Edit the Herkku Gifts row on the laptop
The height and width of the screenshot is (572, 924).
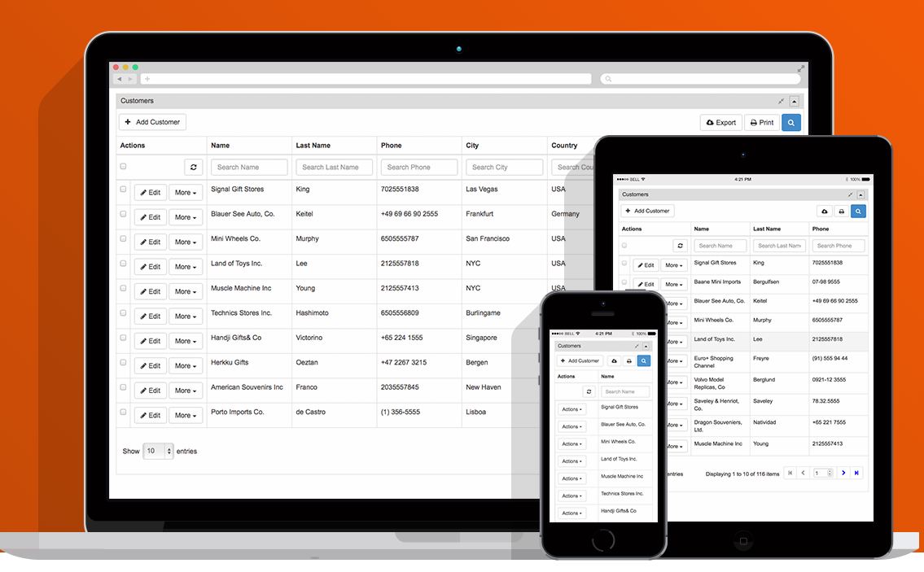click(x=150, y=366)
